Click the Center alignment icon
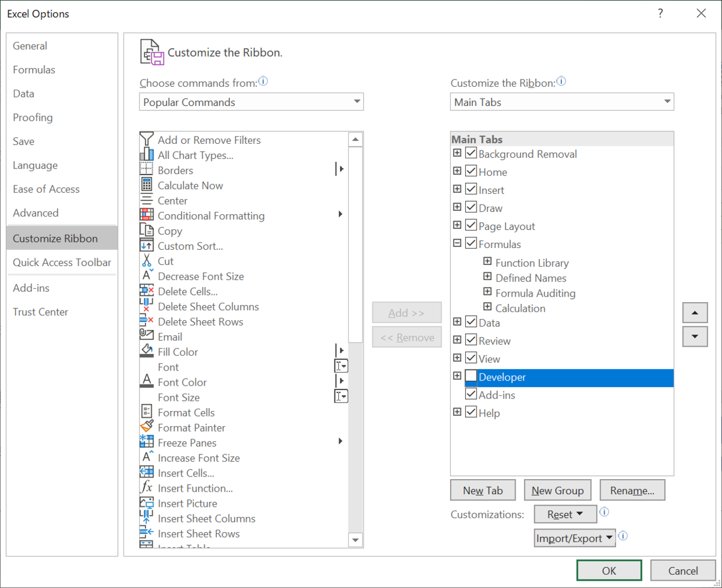This screenshot has width=722, height=588. point(147,200)
